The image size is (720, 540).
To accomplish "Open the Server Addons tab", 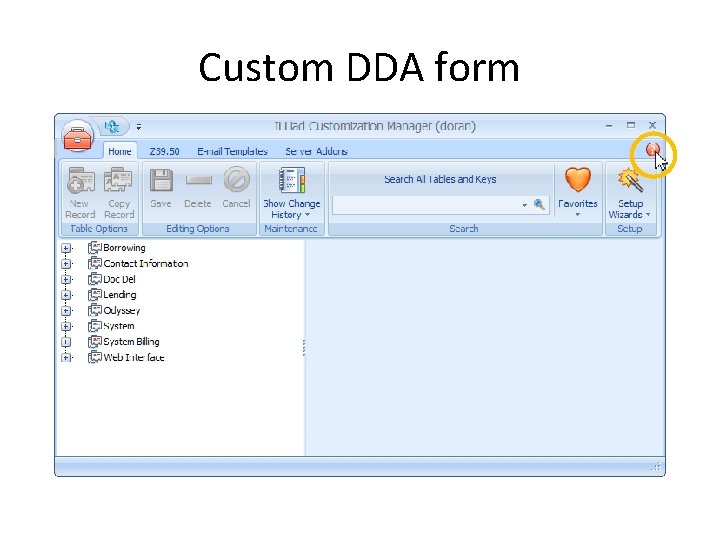I will (x=316, y=152).
